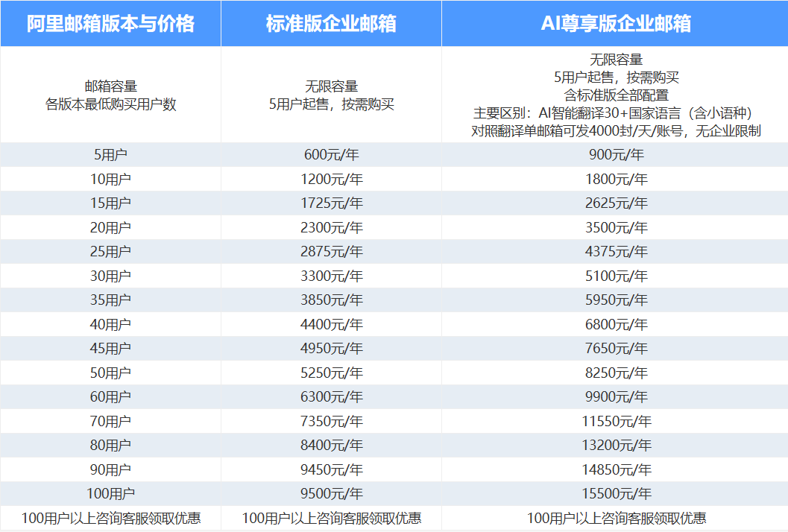Select the 25用户 row label
The image size is (788, 532).
[x=110, y=251]
